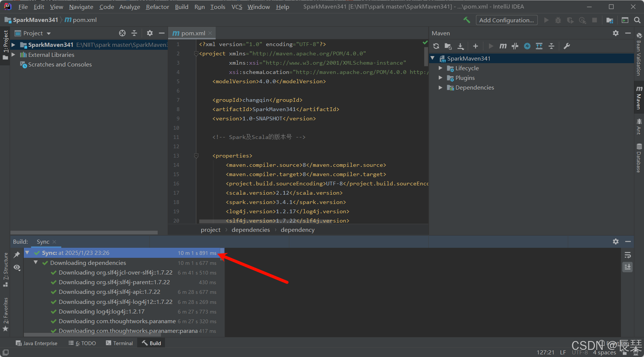
Task: Toggle the Ant tool window on right edge
Action: (639, 126)
